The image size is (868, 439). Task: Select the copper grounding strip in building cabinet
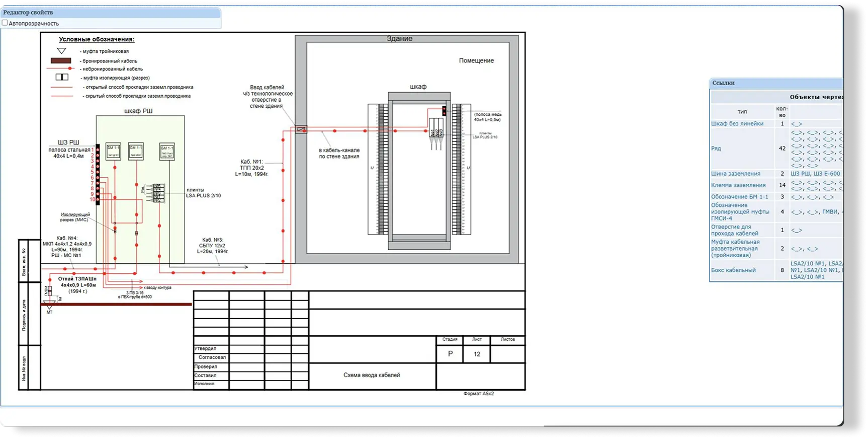click(444, 111)
